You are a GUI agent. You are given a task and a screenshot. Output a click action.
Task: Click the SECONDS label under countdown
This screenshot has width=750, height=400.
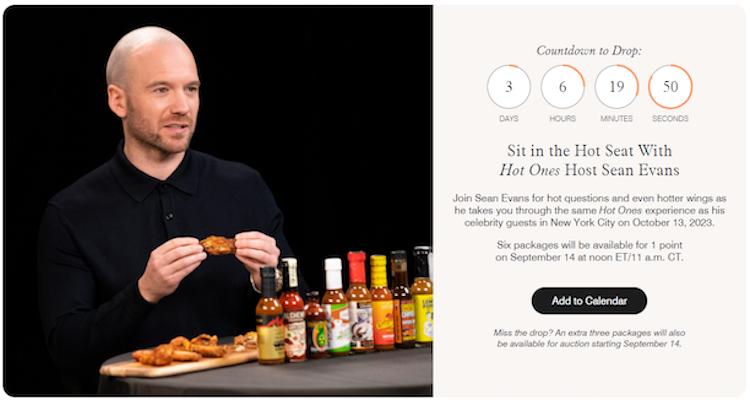coord(670,118)
